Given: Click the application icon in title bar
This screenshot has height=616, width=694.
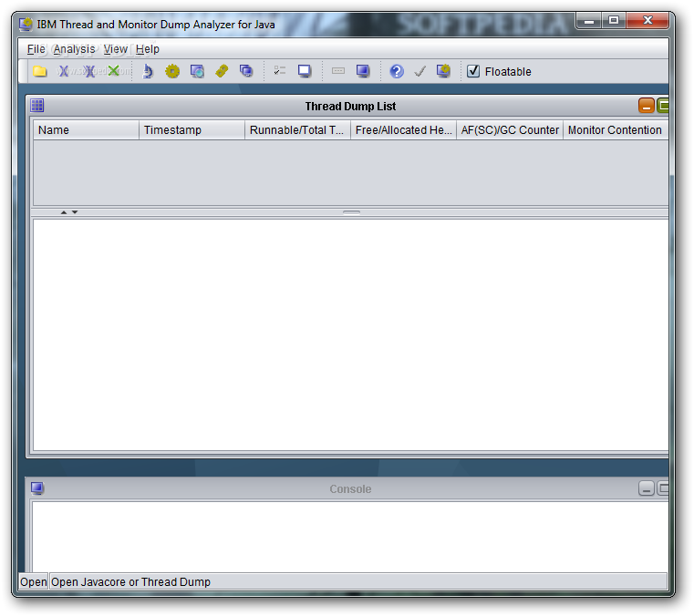Looking at the screenshot, I should click(x=26, y=24).
